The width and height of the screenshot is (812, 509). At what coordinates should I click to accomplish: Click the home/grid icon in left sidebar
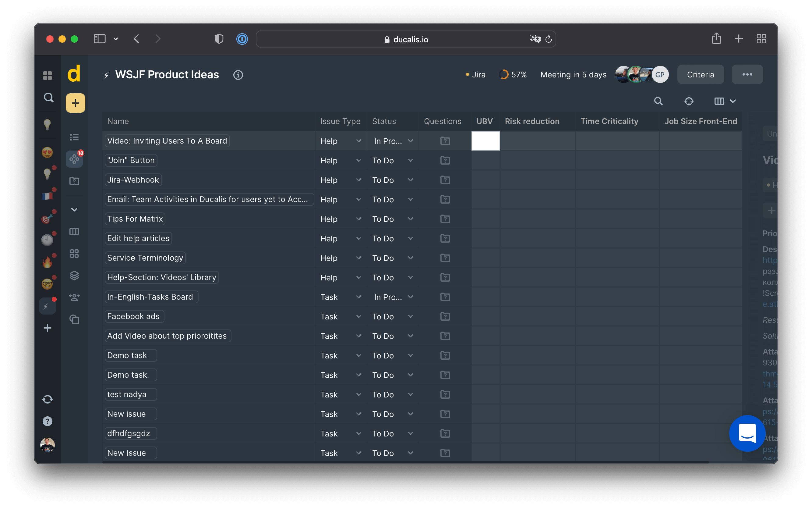pyautogui.click(x=48, y=74)
